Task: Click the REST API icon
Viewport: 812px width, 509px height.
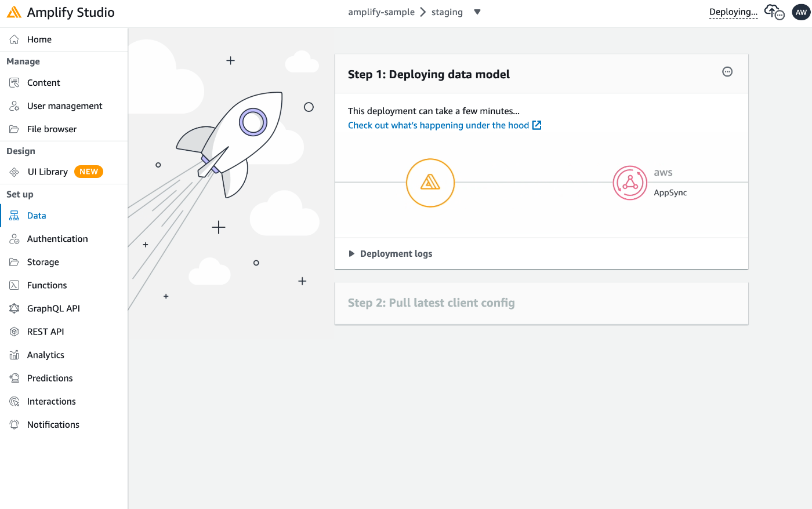Action: pyautogui.click(x=14, y=332)
